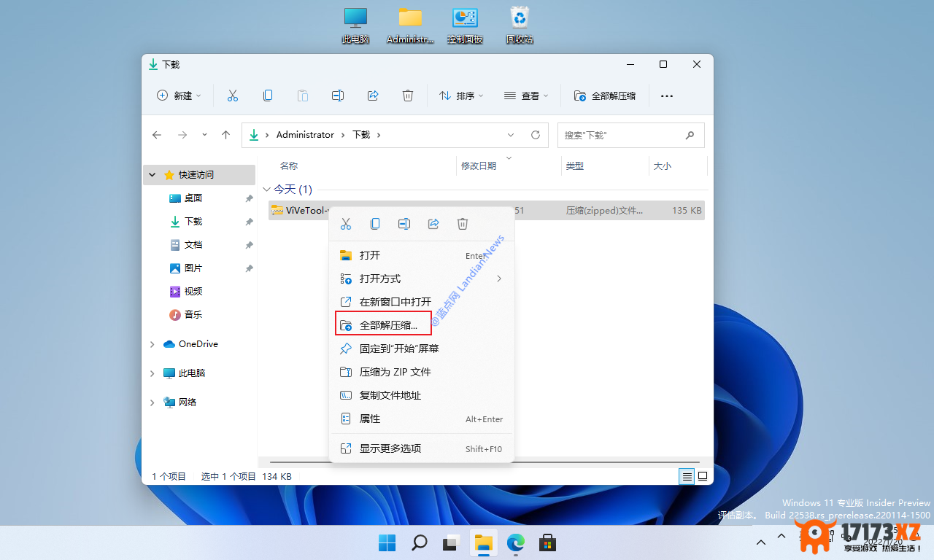The image size is (934, 560).
Task: Click the 全部解压缩 toolbar button
Action: tap(605, 96)
